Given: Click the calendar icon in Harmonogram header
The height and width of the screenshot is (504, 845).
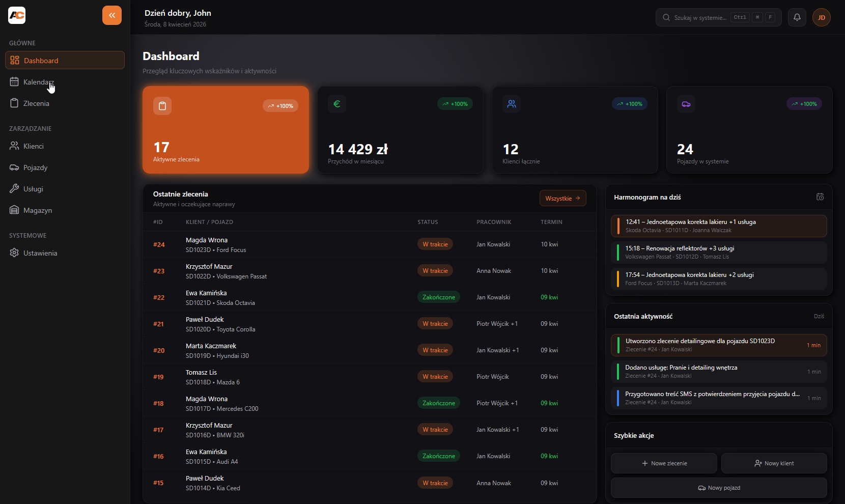Looking at the screenshot, I should pyautogui.click(x=820, y=197).
